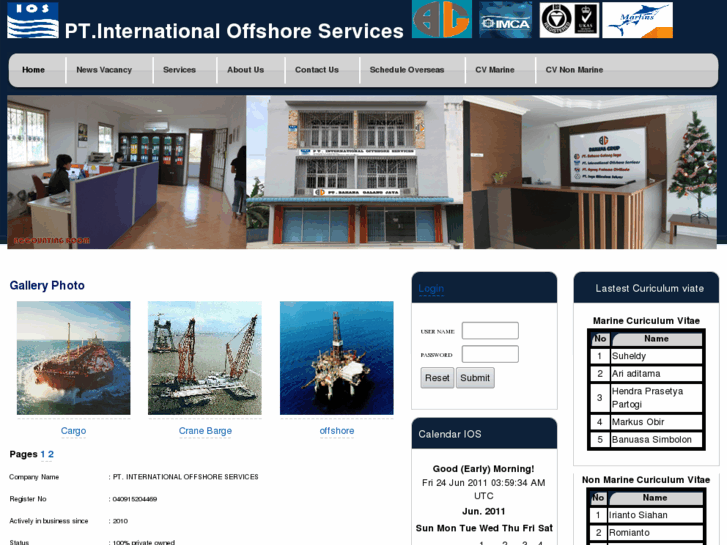The image size is (727, 545).
Task: Open the Cargo ship gallery photo
Action: 73,358
